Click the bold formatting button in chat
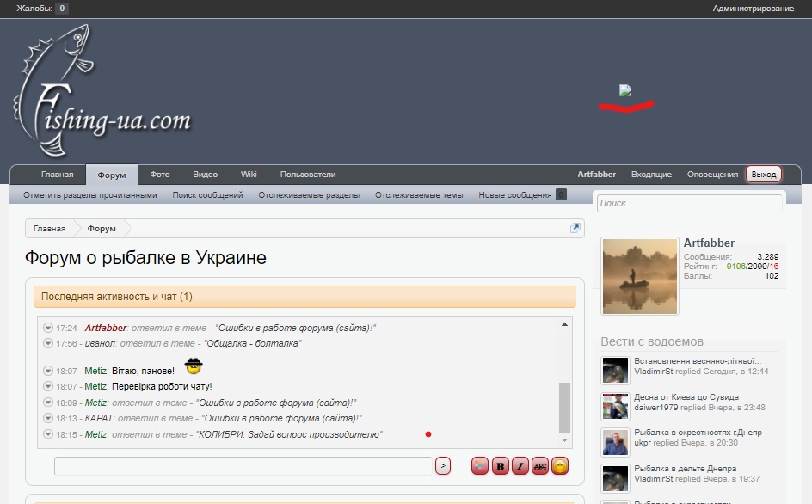Image resolution: width=812 pixels, height=504 pixels. coord(500,466)
